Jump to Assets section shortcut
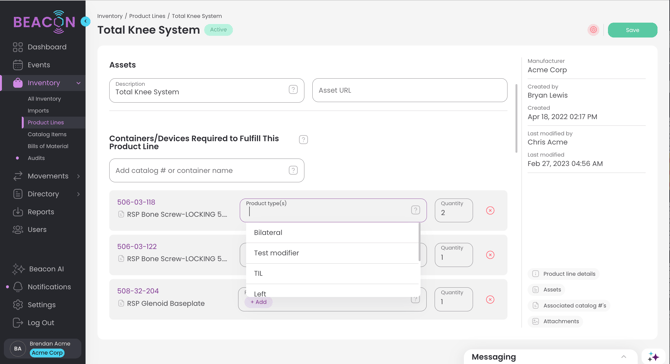The image size is (670, 364). coord(547,290)
